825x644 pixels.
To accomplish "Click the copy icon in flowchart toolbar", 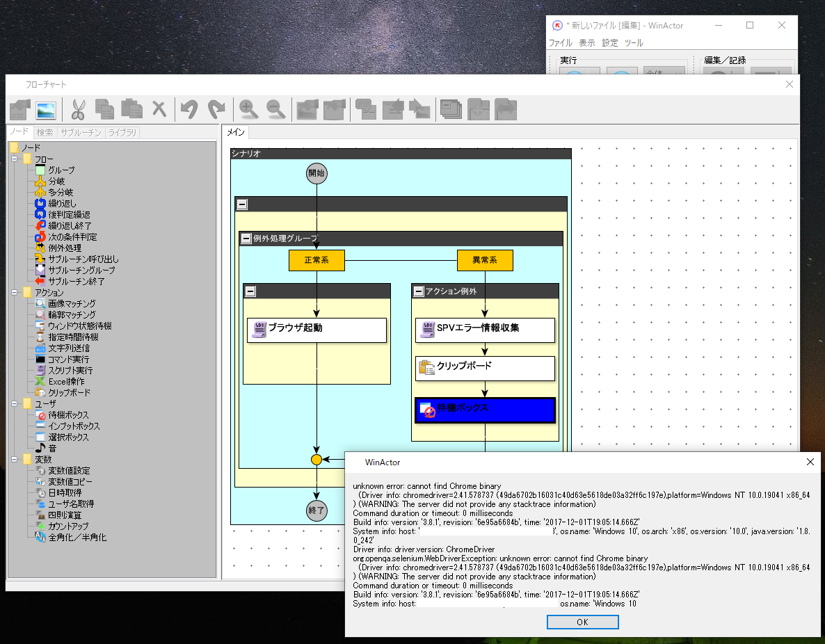I will pos(104,109).
